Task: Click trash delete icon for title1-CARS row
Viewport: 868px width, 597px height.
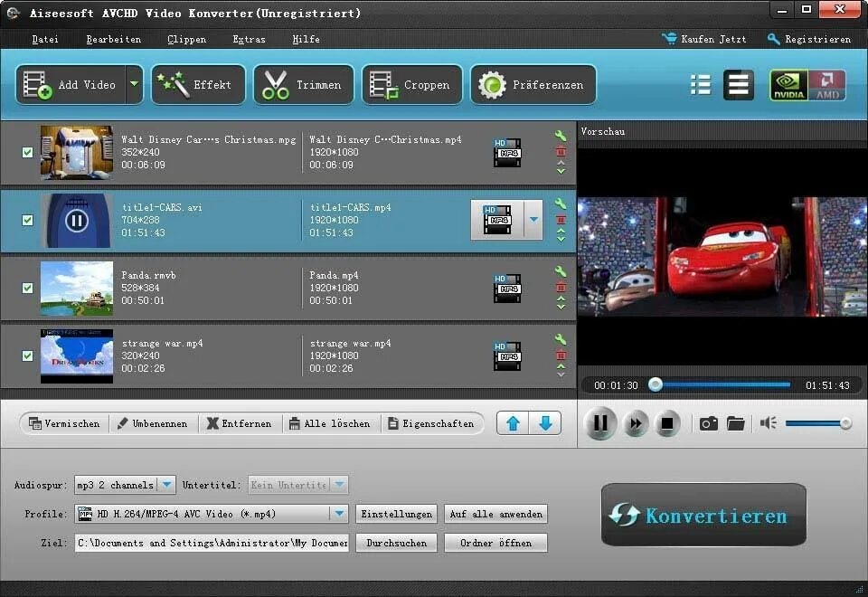Action: click(561, 219)
